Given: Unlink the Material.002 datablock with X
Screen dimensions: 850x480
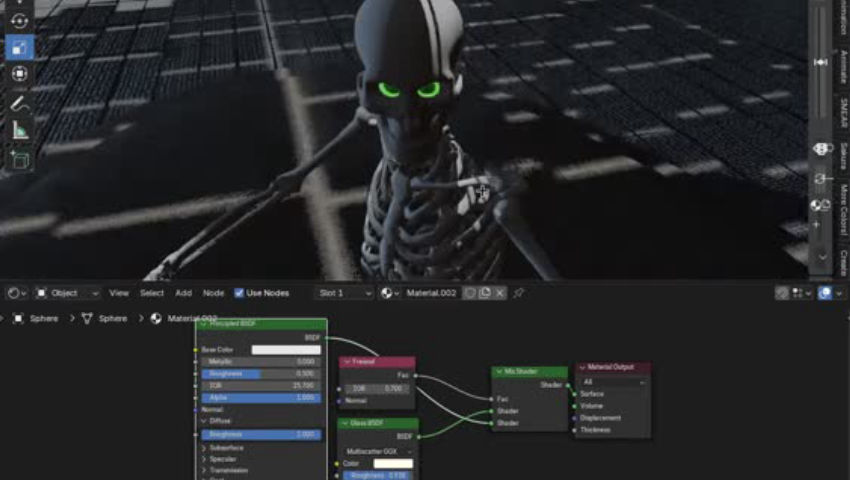Looking at the screenshot, I should [x=500, y=293].
